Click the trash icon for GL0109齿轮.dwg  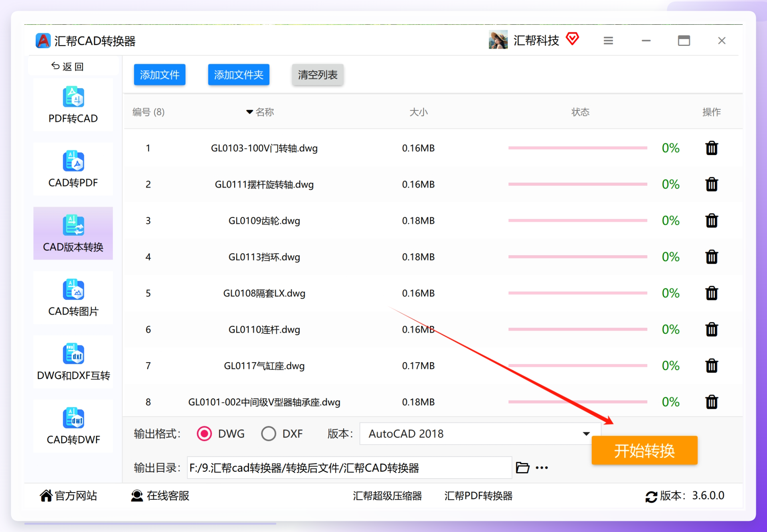point(712,221)
